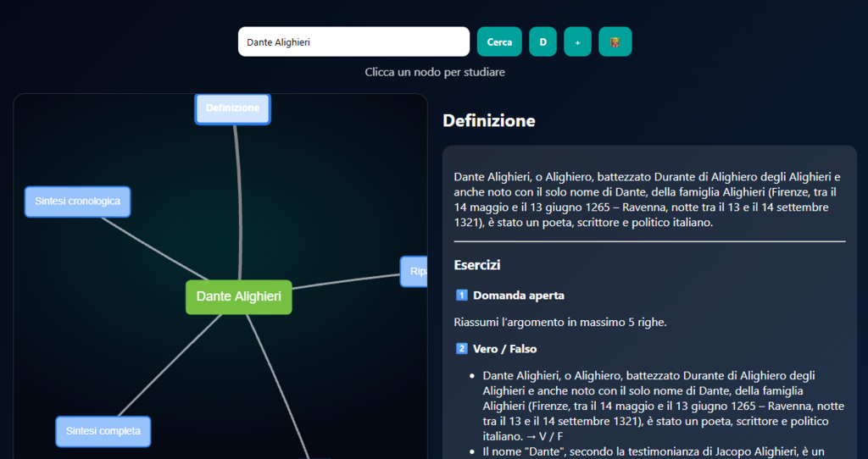Click the 'Clicca un nodo per studiare' hint
Image resolution: width=868 pixels, height=459 pixels.
point(434,72)
